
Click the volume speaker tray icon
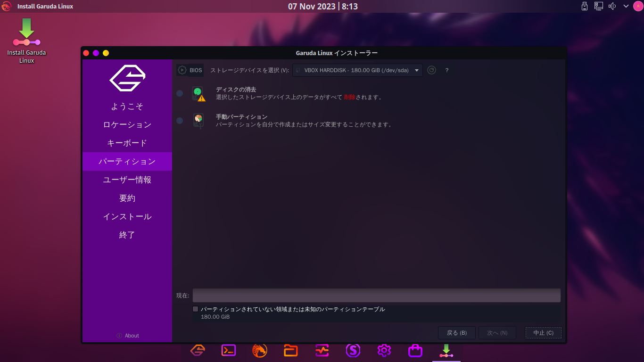tap(612, 6)
